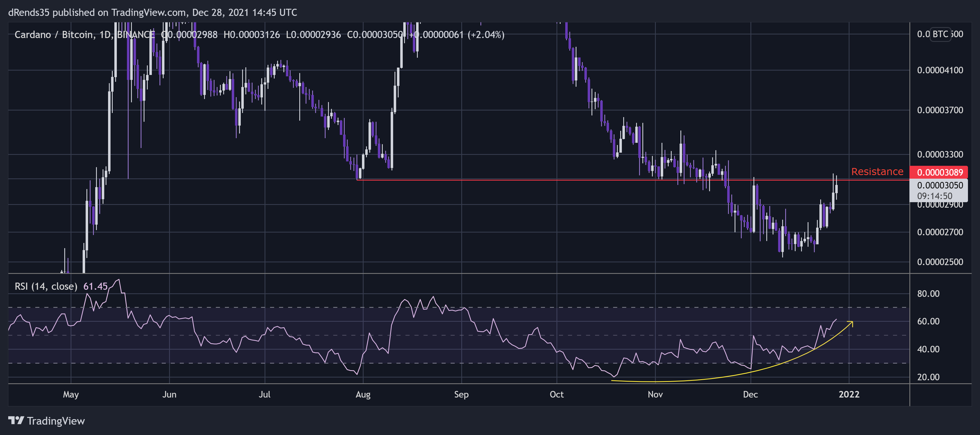Click the RSI axis label 60.00
980x435 pixels.
928,321
